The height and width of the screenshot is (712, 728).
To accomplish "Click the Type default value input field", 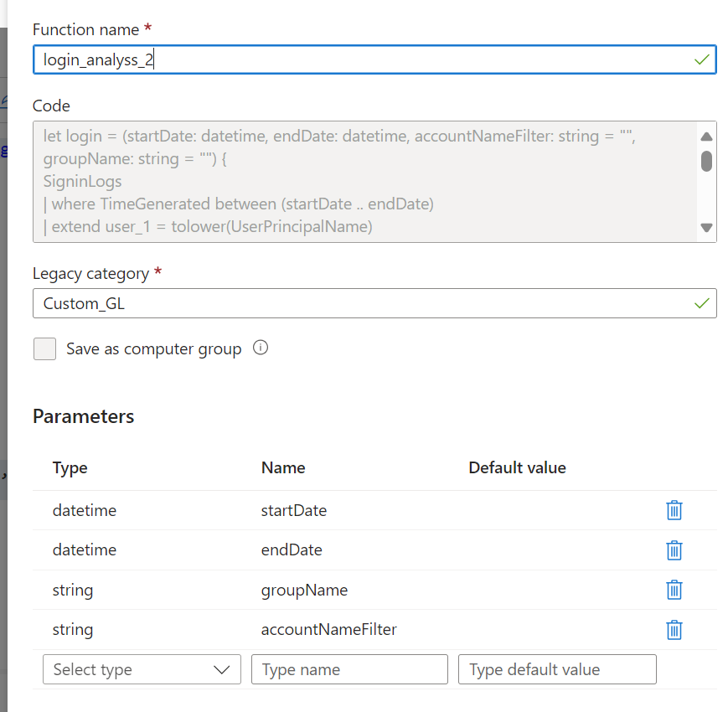I will (x=556, y=669).
